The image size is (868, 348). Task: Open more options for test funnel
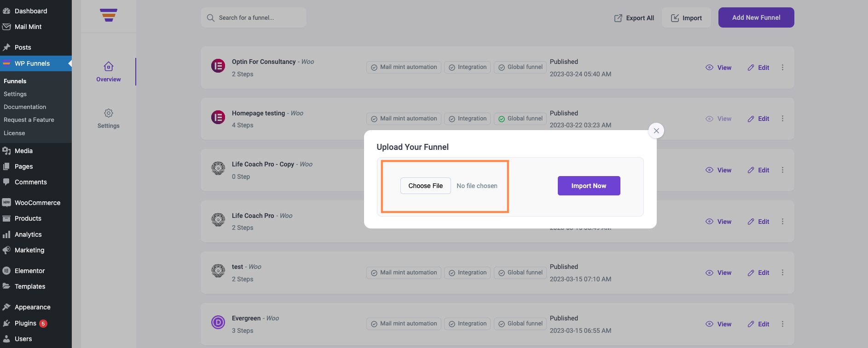782,273
